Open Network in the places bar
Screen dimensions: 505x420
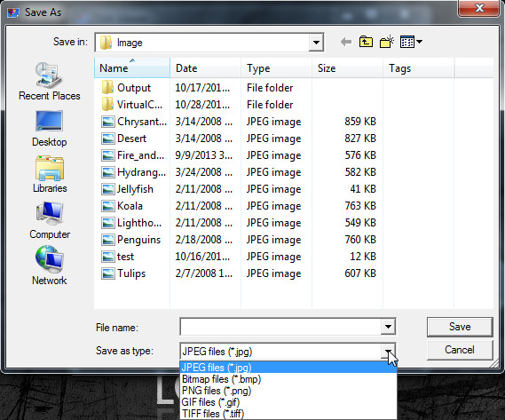50,265
